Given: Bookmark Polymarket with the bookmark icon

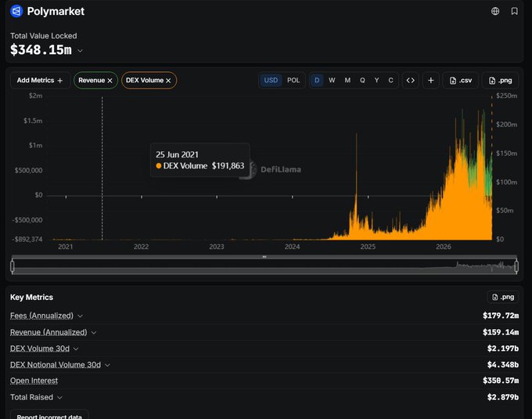Looking at the screenshot, I should (514, 11).
